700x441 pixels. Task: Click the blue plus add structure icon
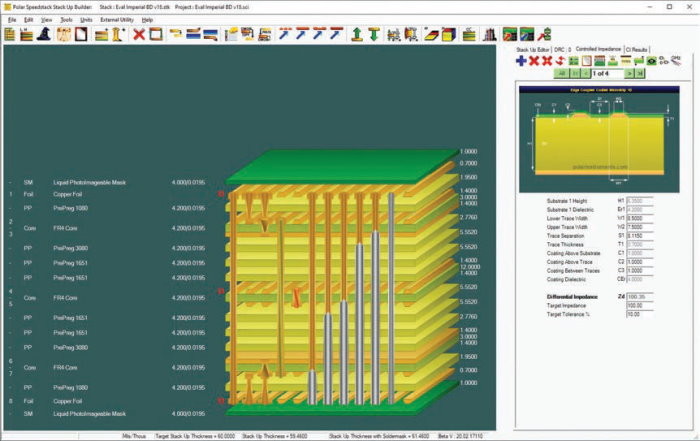pyautogui.click(x=521, y=61)
